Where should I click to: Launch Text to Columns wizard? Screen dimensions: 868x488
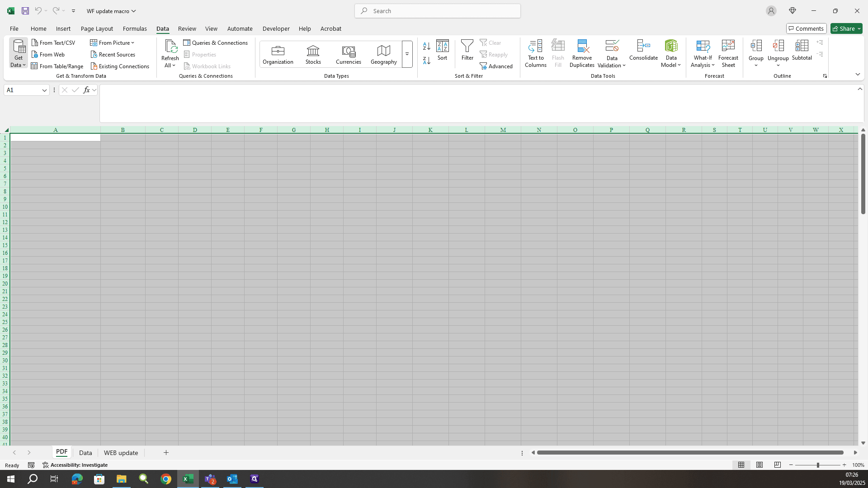(x=536, y=54)
